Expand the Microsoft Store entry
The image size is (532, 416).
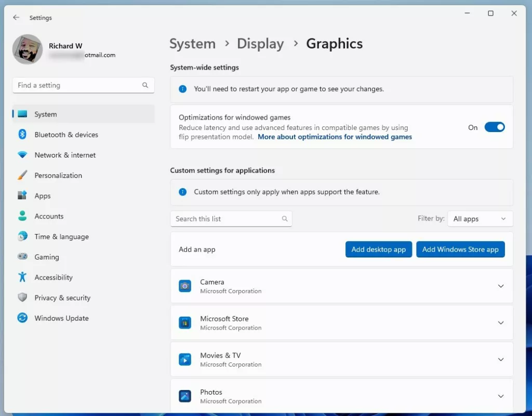tap(500, 322)
